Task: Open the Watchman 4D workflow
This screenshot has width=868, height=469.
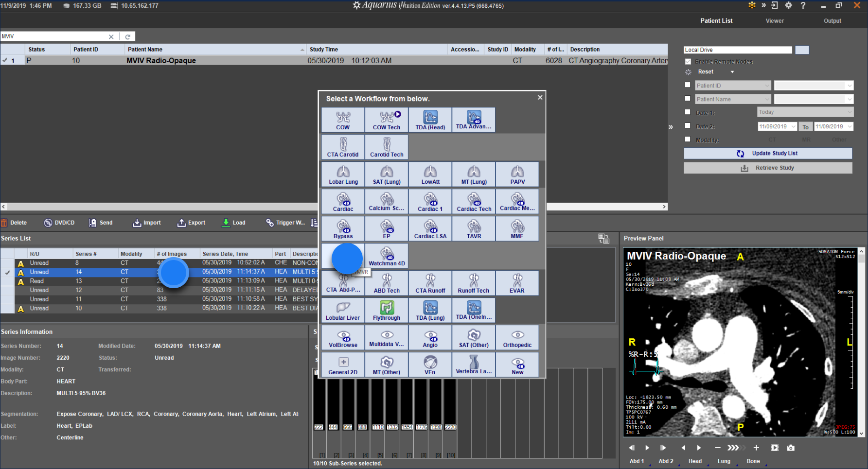Action: point(387,256)
